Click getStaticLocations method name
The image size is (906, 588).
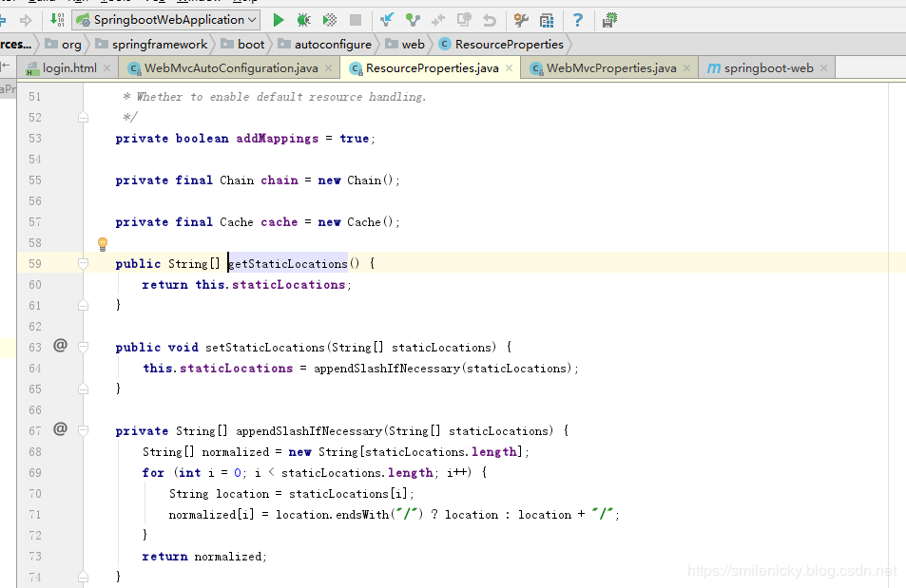(x=288, y=264)
